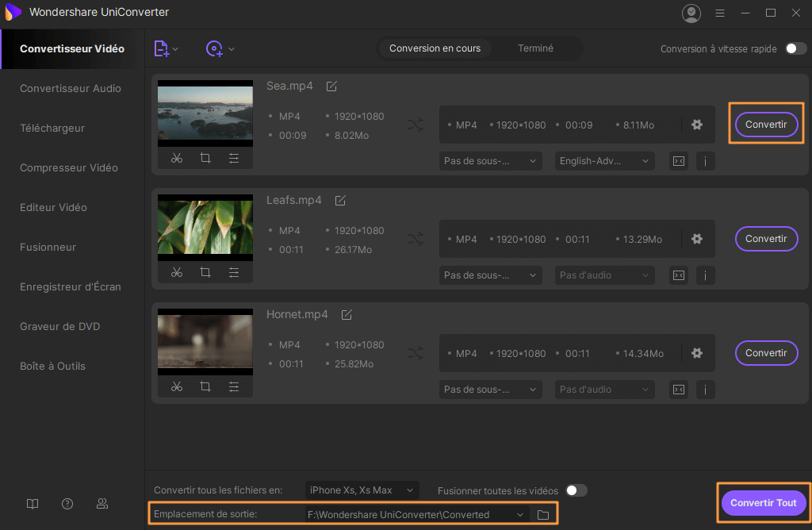Screen dimensions: 812x530
Task: Open the effects settings icon under Hornet.mp4
Action: 234,387
